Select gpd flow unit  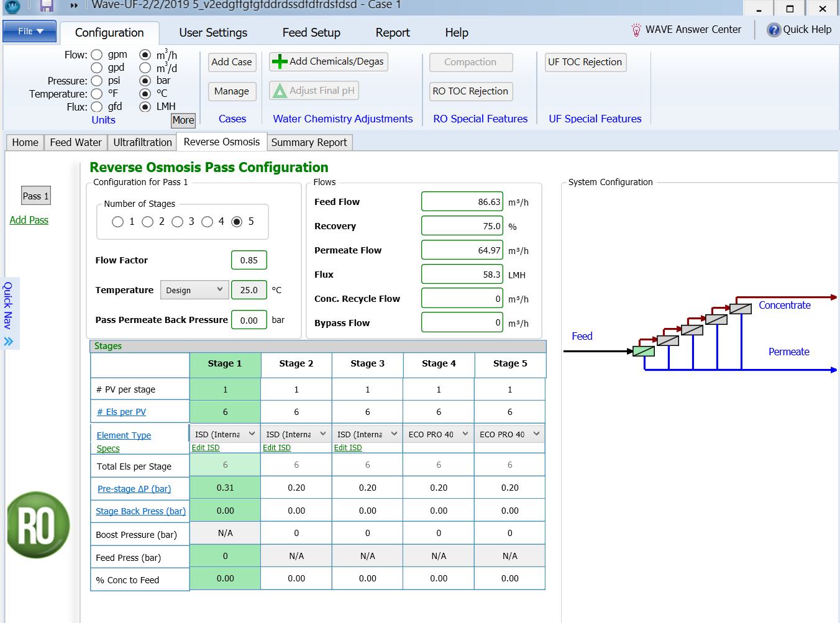[97, 68]
